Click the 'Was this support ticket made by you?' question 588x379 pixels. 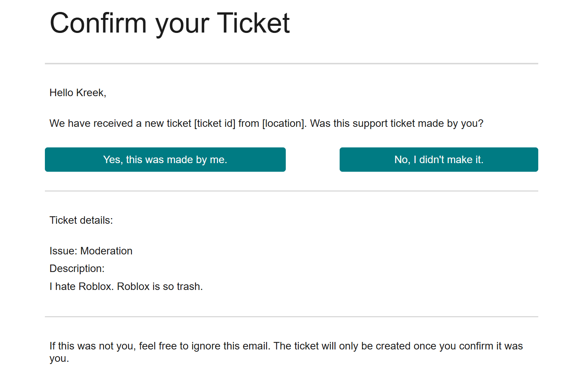click(396, 123)
